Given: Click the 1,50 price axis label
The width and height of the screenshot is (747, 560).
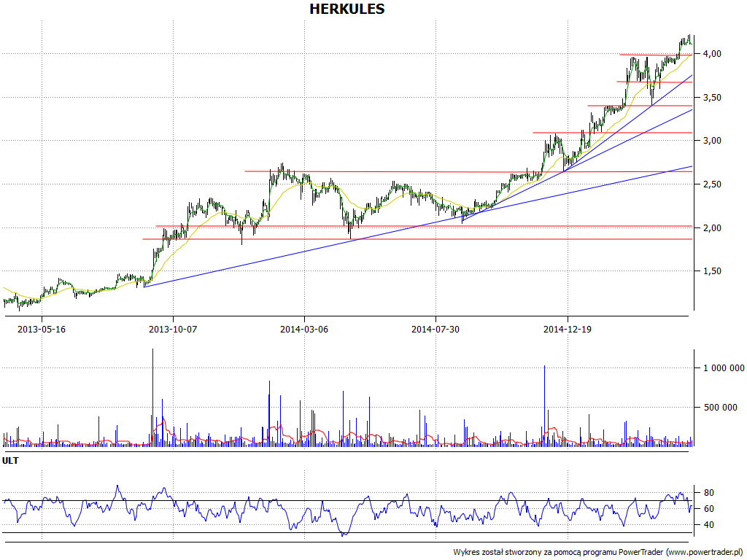Looking at the screenshot, I should pos(711,271).
